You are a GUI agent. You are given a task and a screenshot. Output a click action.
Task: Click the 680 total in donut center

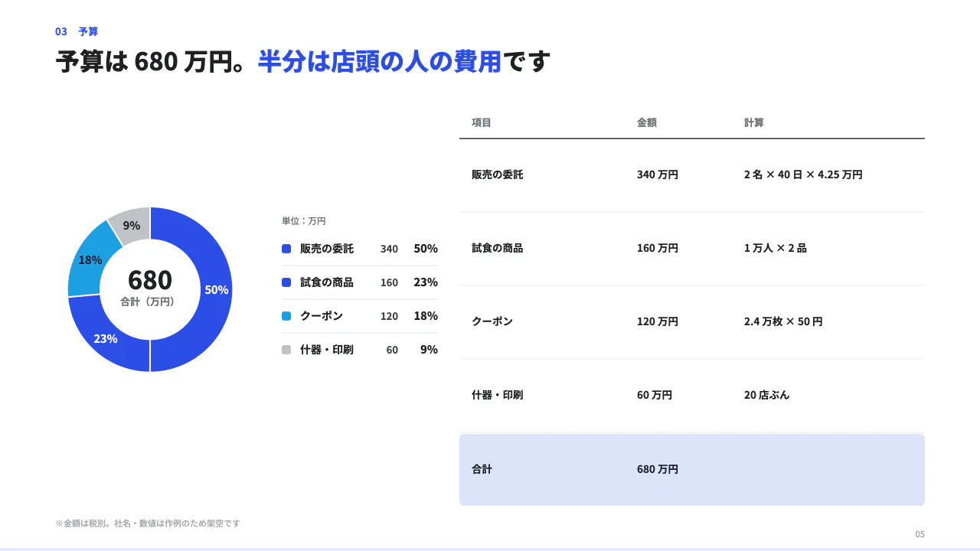(x=150, y=280)
